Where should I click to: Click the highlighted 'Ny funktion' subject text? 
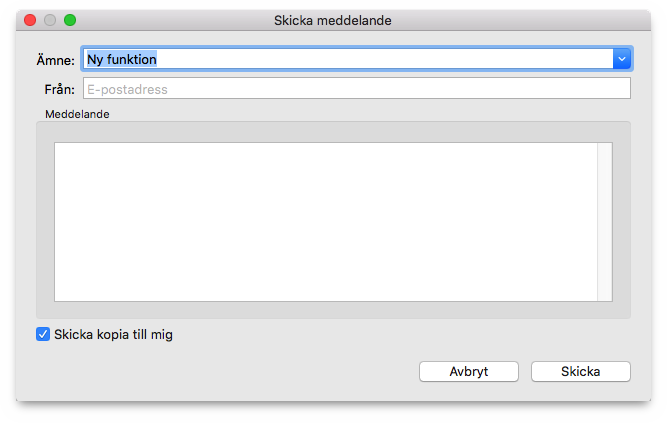click(x=122, y=59)
